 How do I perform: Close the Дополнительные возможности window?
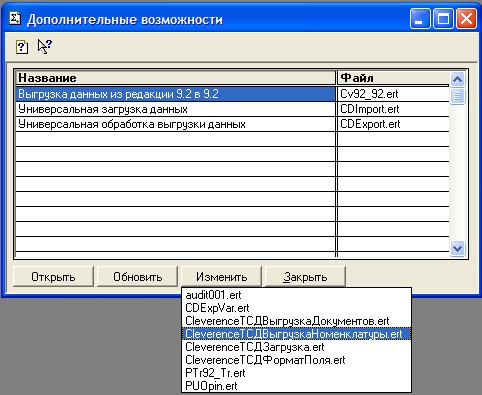[466, 19]
